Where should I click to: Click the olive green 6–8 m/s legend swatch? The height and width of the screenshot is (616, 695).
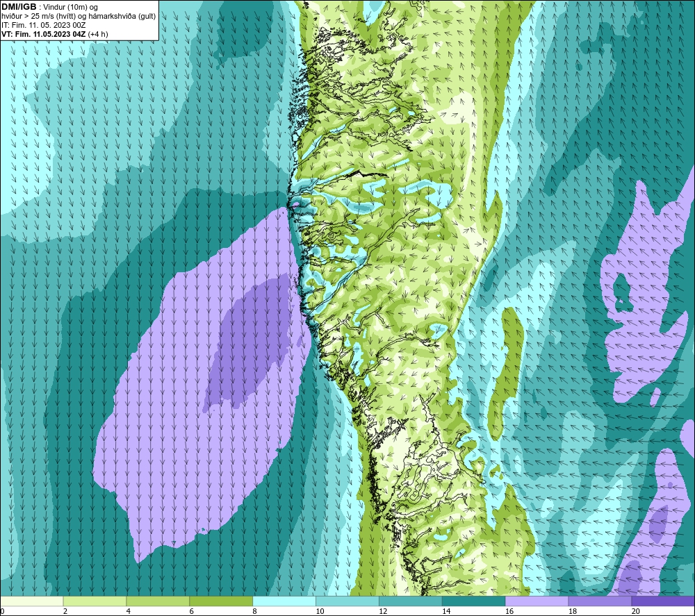[x=221, y=601]
